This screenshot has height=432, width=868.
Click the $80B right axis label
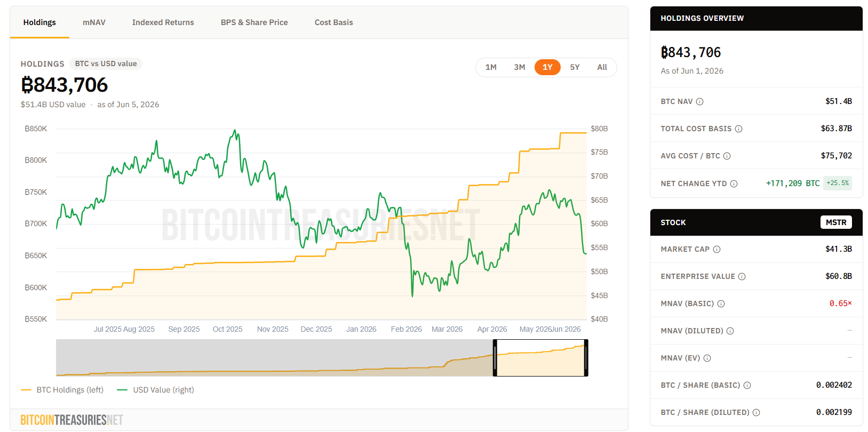[x=599, y=129]
